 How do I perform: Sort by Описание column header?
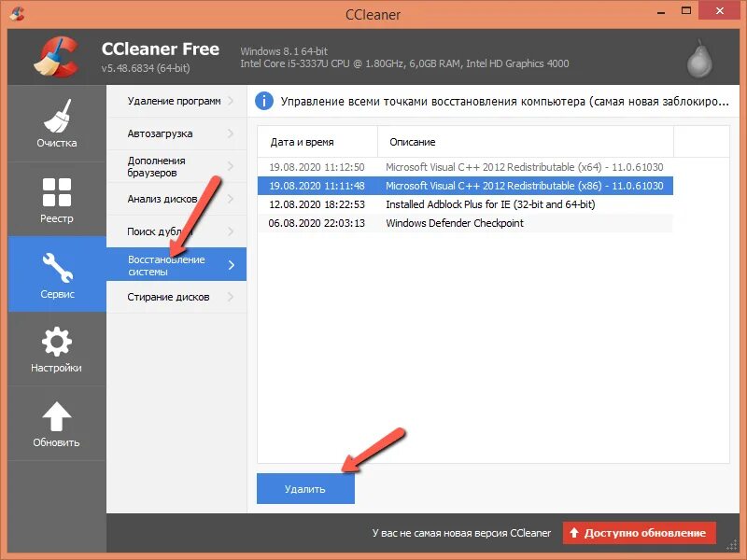pos(526,142)
